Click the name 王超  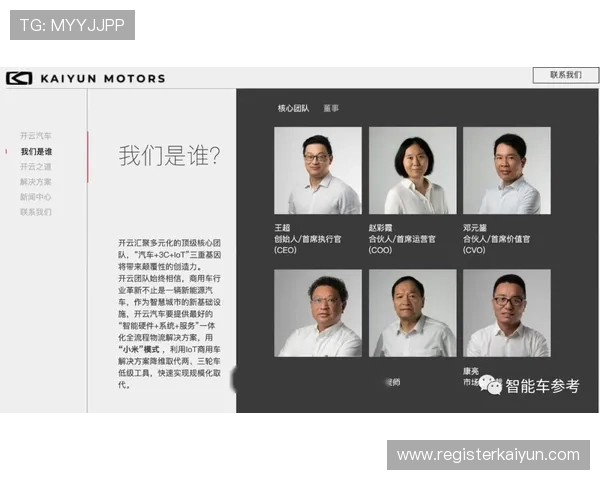[282, 228]
